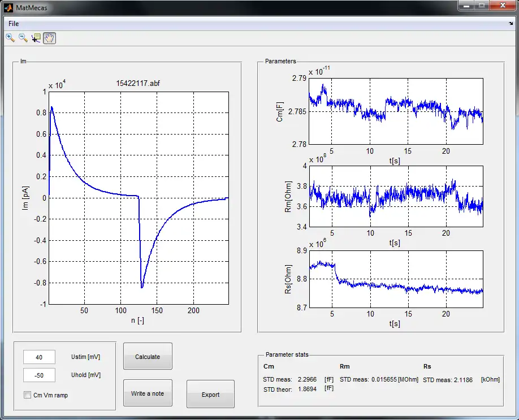Focus the Ustim input field showing 40

(x=39, y=357)
